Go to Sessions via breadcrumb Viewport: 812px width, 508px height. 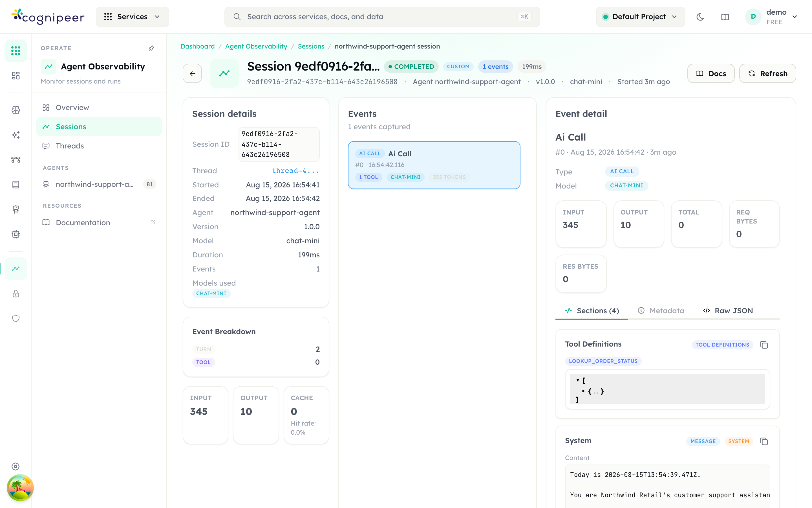pos(311,46)
